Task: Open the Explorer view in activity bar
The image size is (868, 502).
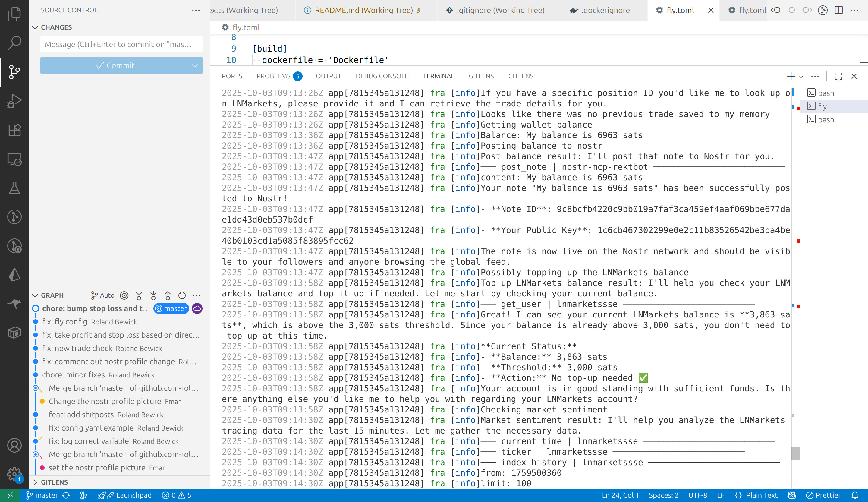Action: [x=14, y=14]
